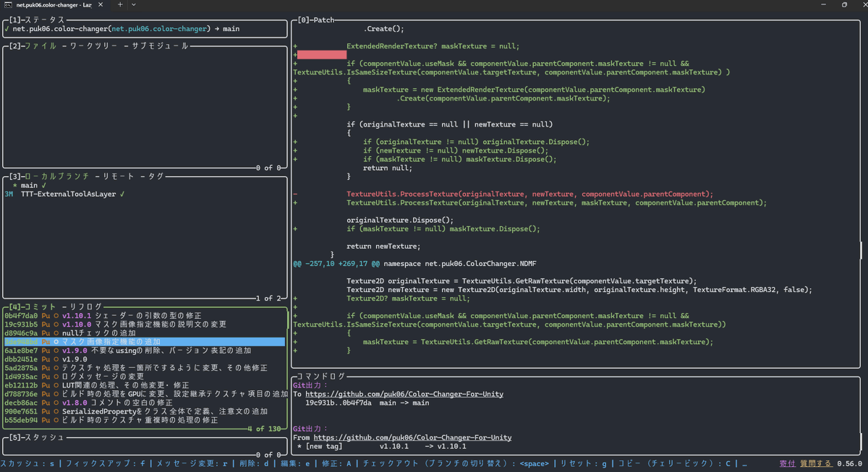
Task: Click the Patch panel scrollbar
Action: 861,249
